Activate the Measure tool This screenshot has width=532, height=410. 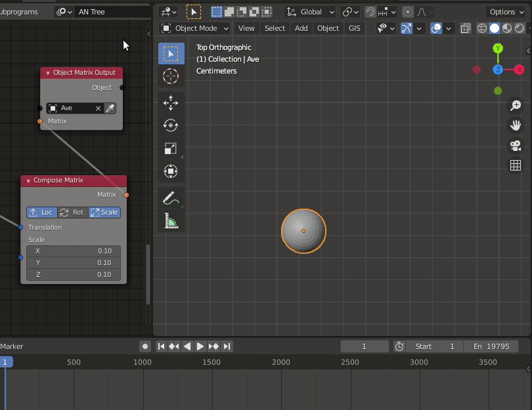[171, 221]
